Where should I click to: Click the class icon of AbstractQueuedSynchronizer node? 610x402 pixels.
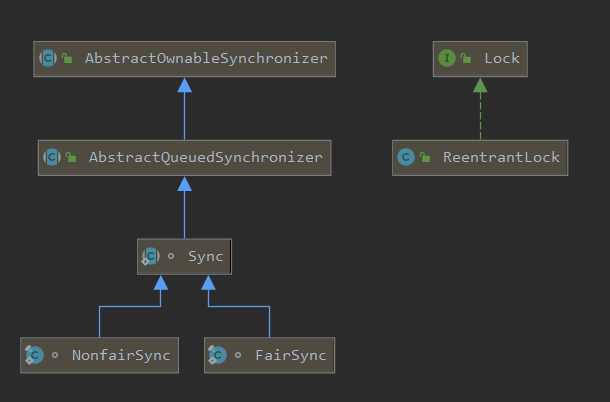click(51, 158)
